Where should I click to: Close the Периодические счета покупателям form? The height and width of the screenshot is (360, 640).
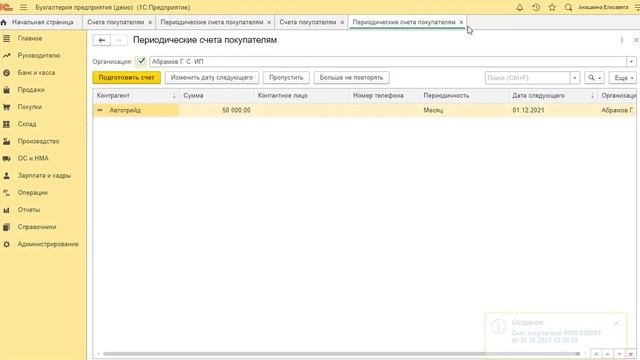click(x=636, y=40)
